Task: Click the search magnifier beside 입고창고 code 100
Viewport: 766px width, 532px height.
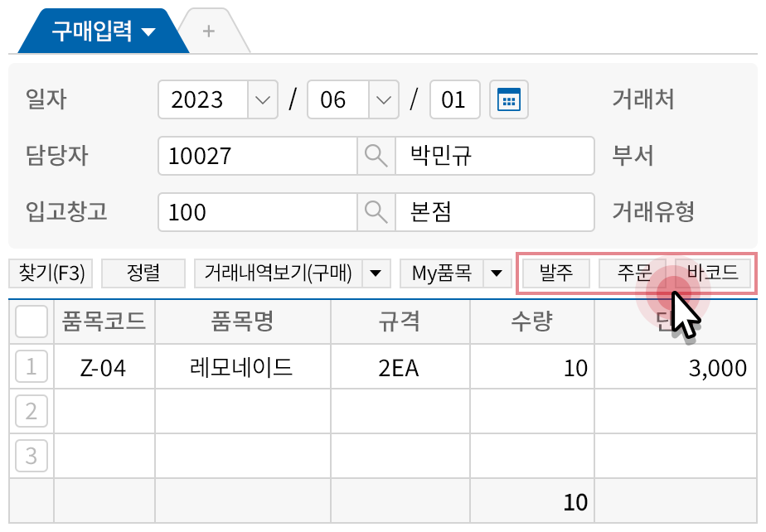Action: click(x=376, y=212)
